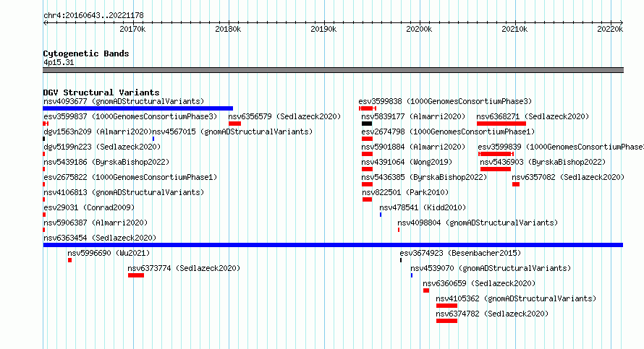Open nsv5906387 Almarri2020 variant label
644x349 pixels.
pos(96,223)
